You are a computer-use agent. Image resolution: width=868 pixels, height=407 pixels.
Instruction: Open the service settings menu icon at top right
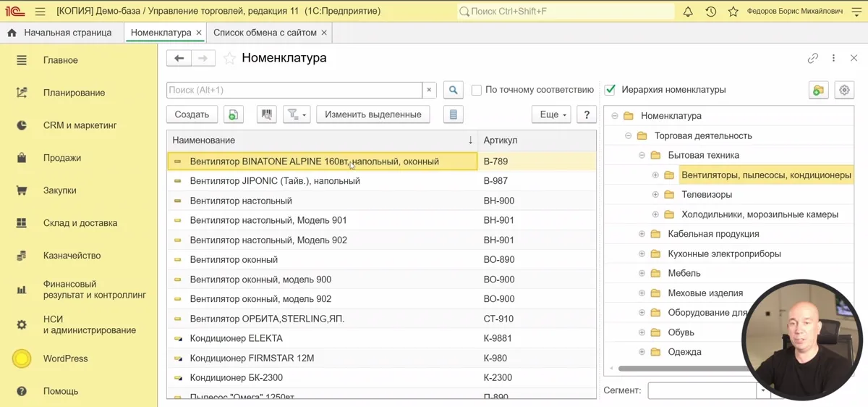pyautogui.click(x=856, y=12)
